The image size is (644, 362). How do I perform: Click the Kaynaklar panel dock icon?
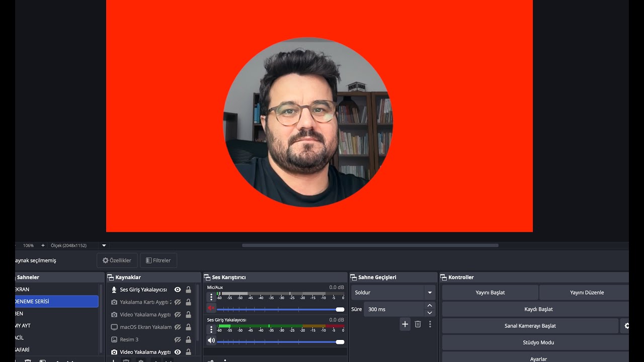[x=111, y=277]
